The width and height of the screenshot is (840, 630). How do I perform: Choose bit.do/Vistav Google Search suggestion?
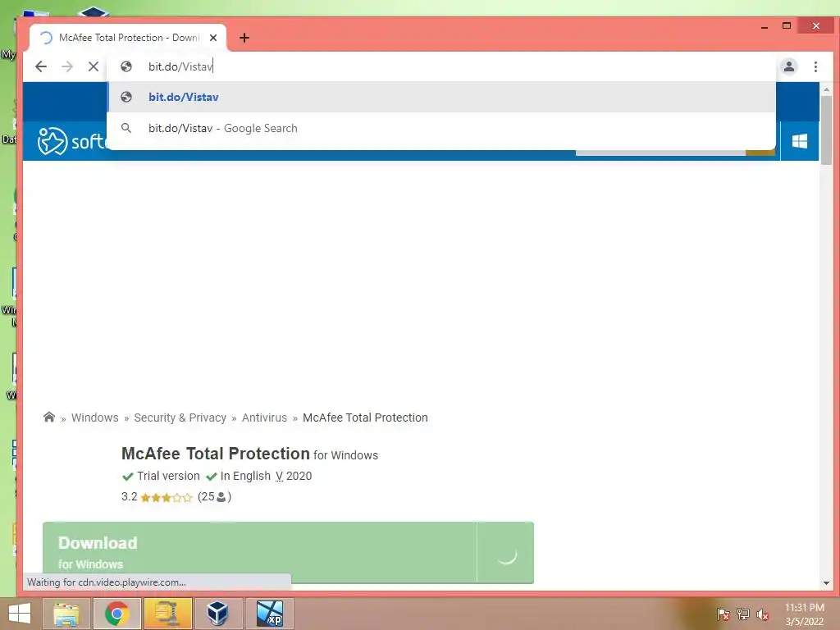441,128
